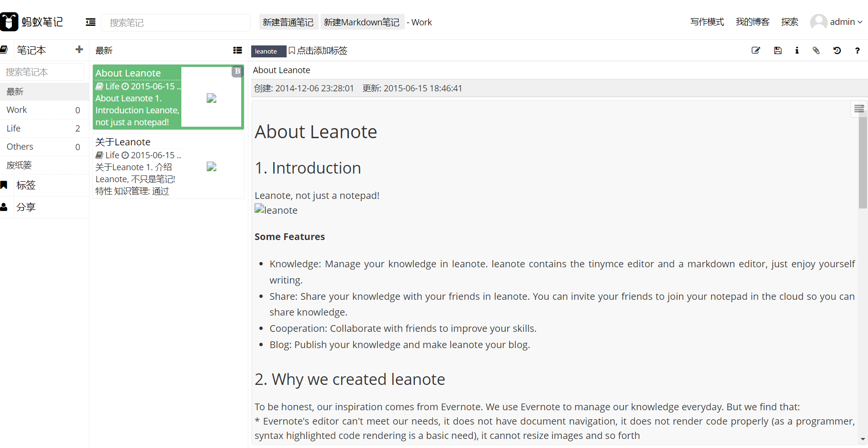The image size is (868, 448).
Task: Select the 关于Leanote note card
Action: point(168,166)
